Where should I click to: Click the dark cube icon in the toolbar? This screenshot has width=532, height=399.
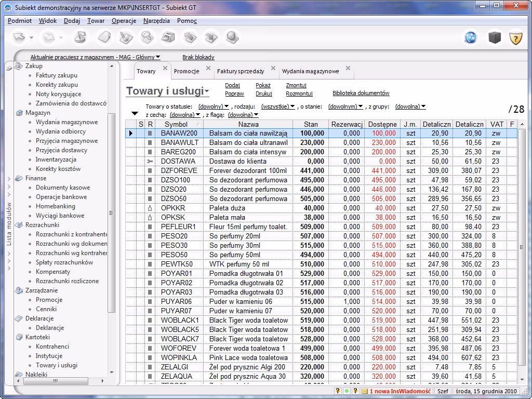pos(494,38)
